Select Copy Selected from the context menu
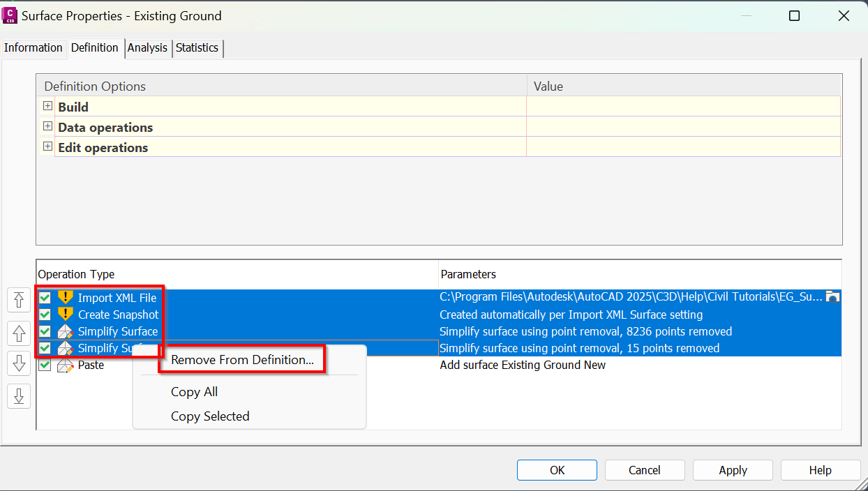 pyautogui.click(x=210, y=416)
